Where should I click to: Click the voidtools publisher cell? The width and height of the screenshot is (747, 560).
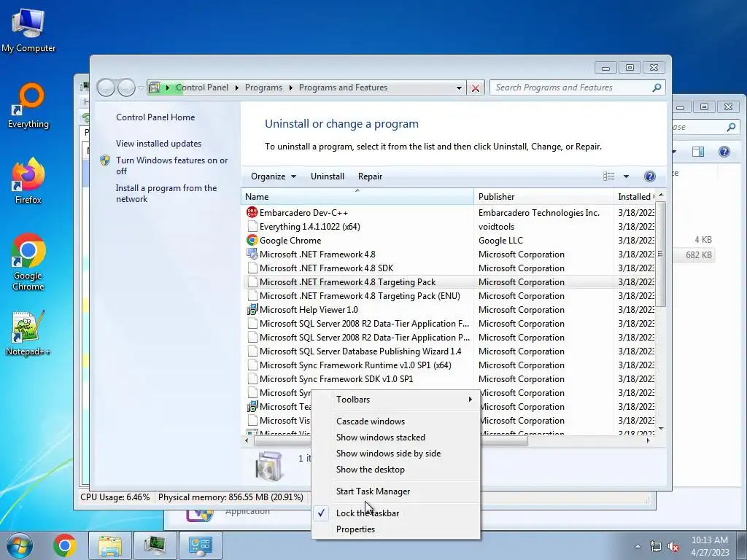(496, 227)
